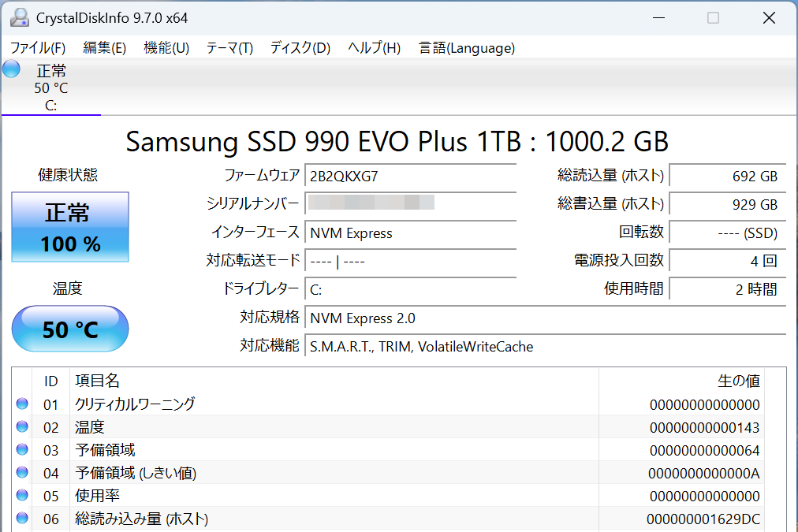The height and width of the screenshot is (532, 798).
Task: Click the 総読込量 (ホスト) label
Action: [x=610, y=176]
